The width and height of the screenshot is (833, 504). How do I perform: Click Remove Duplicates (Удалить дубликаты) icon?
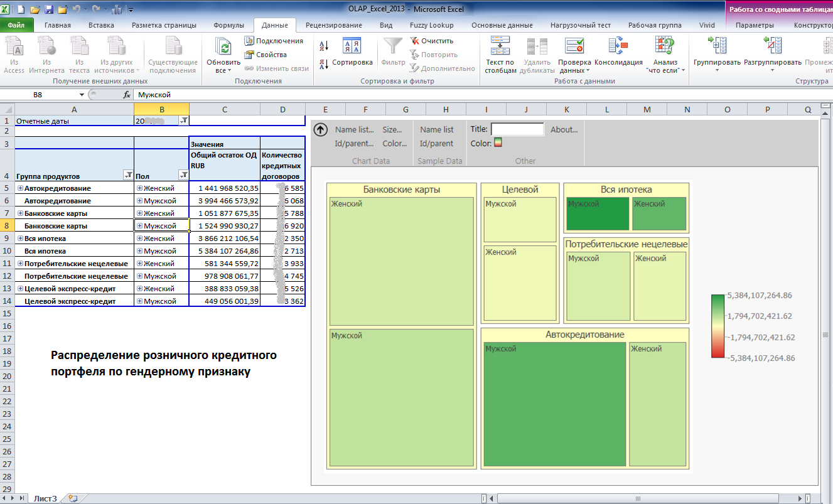(537, 47)
